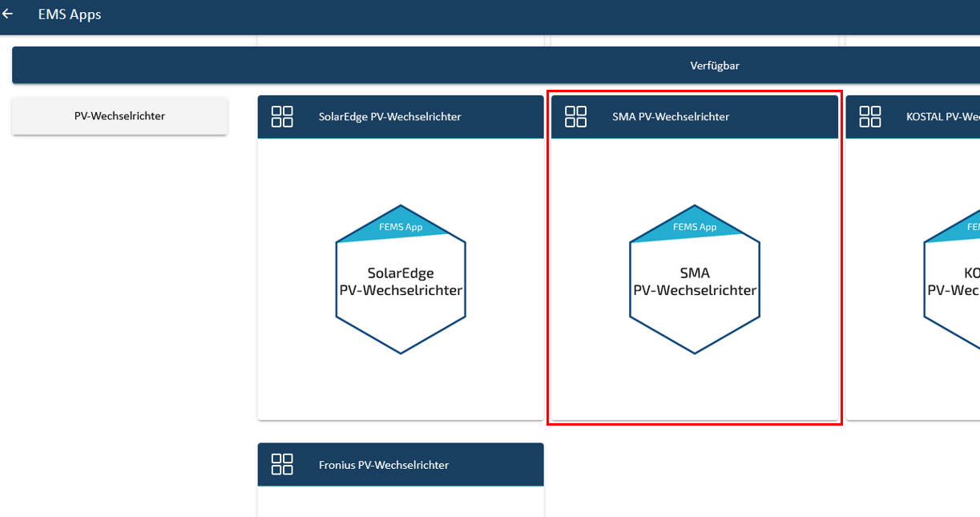Open the SMA PV-Wechselrichter card title
Viewport: 980px width, 517px height.
tap(671, 116)
